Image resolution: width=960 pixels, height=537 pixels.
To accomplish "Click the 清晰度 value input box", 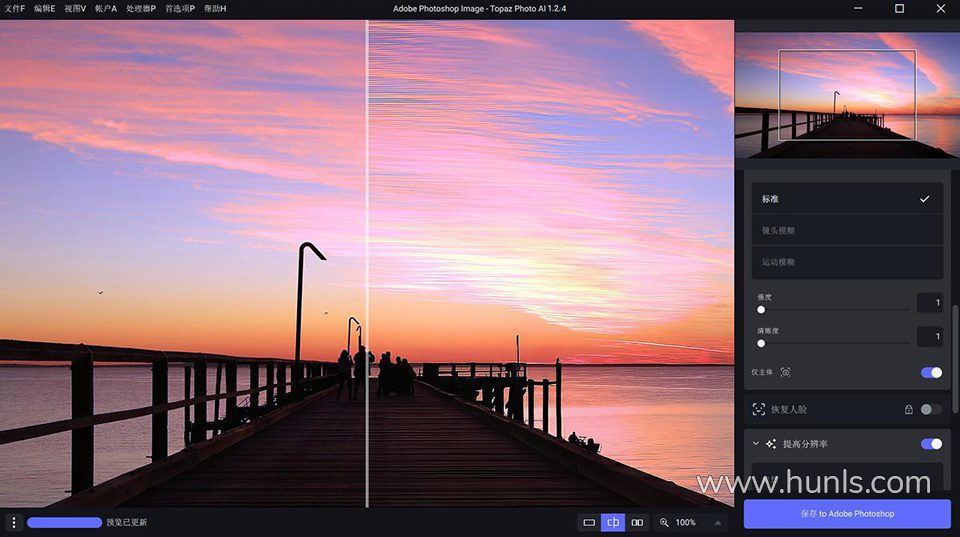I will pyautogui.click(x=929, y=336).
